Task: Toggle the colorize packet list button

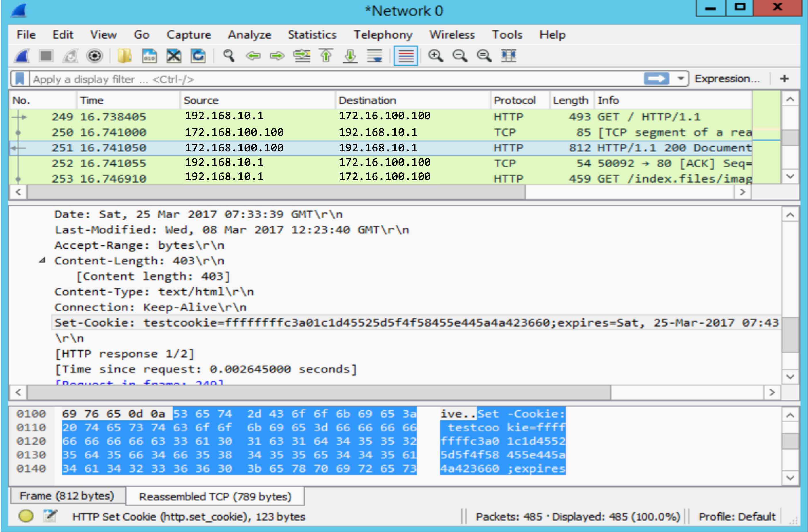Action: click(405, 56)
